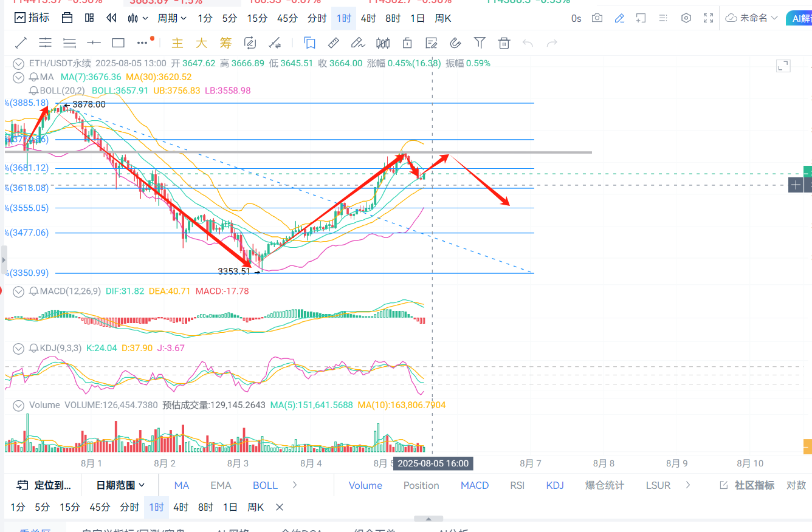Select the trend line drawing tool
Viewport: 812px width, 532px height.
21,43
